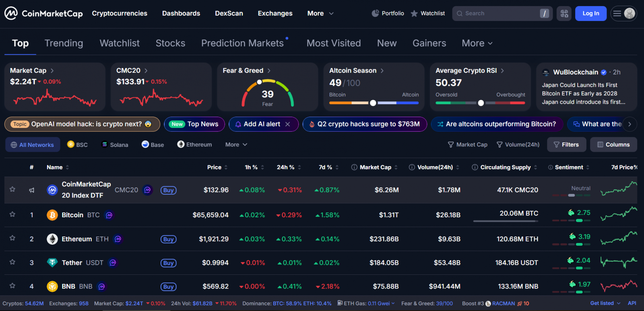
Task: Click info icon beside Sentiment header
Action: 550,167
